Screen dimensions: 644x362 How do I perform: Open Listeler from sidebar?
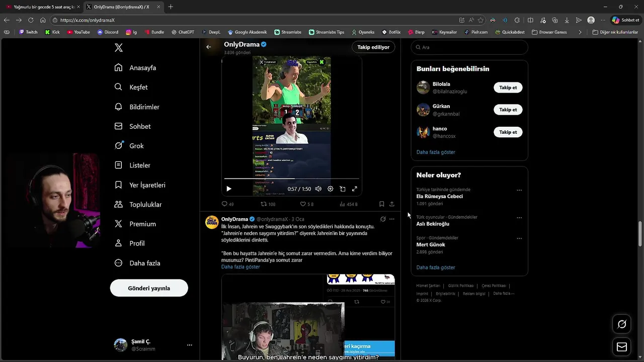click(x=132, y=165)
